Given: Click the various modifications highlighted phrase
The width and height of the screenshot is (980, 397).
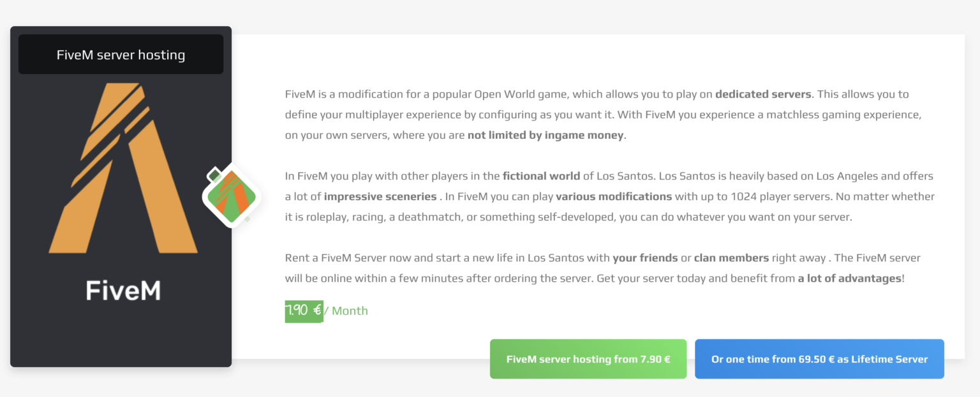Looking at the screenshot, I should point(613,196).
